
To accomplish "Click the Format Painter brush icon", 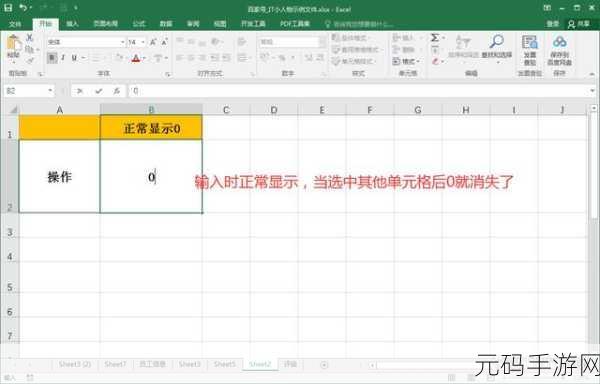I will click(29, 60).
